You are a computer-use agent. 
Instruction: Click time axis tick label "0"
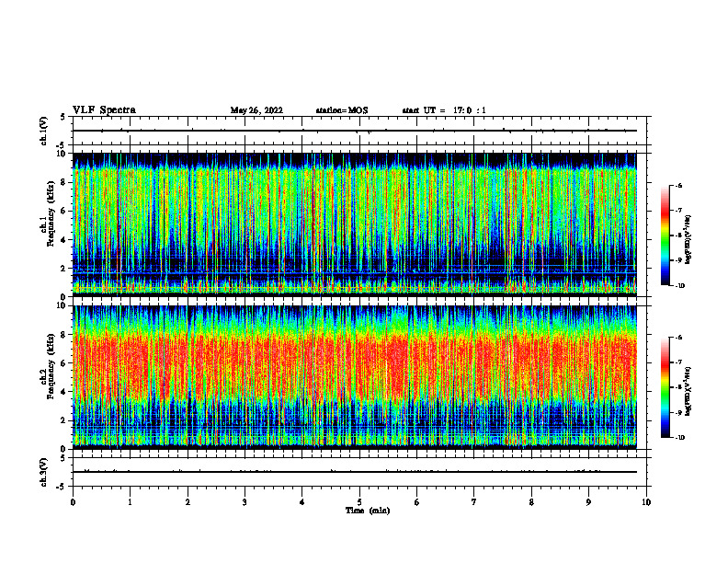[73, 502]
